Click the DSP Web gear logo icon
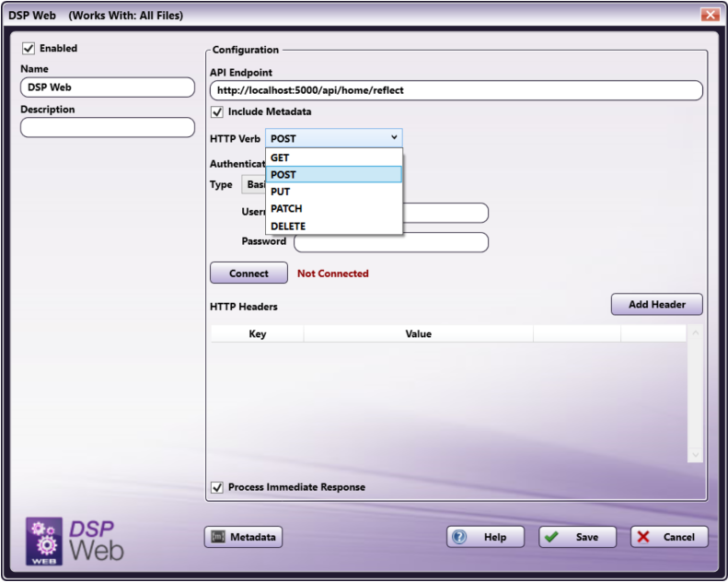This screenshot has height=582, width=728. coord(44,541)
